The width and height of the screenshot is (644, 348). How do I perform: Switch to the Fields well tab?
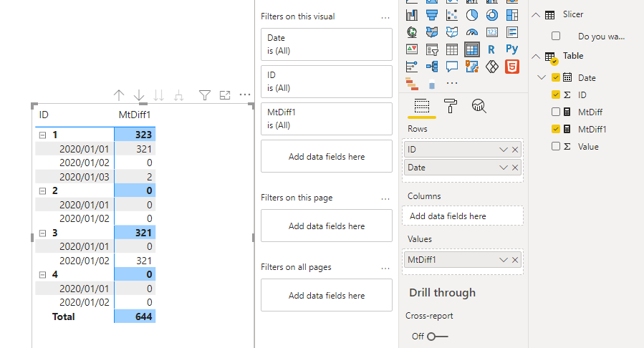point(422,106)
